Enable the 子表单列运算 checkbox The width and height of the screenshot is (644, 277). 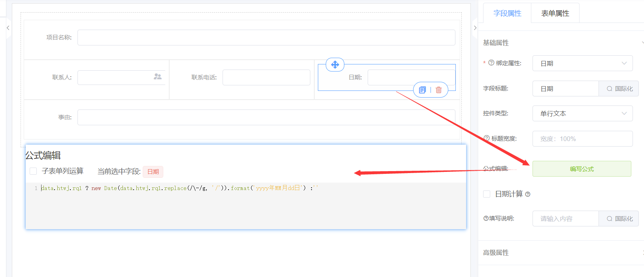click(x=33, y=171)
